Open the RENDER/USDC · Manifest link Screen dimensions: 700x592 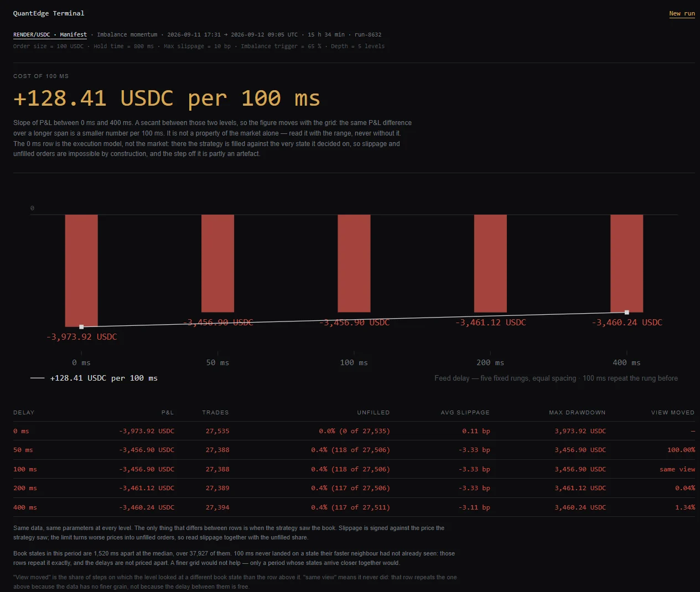(x=50, y=34)
